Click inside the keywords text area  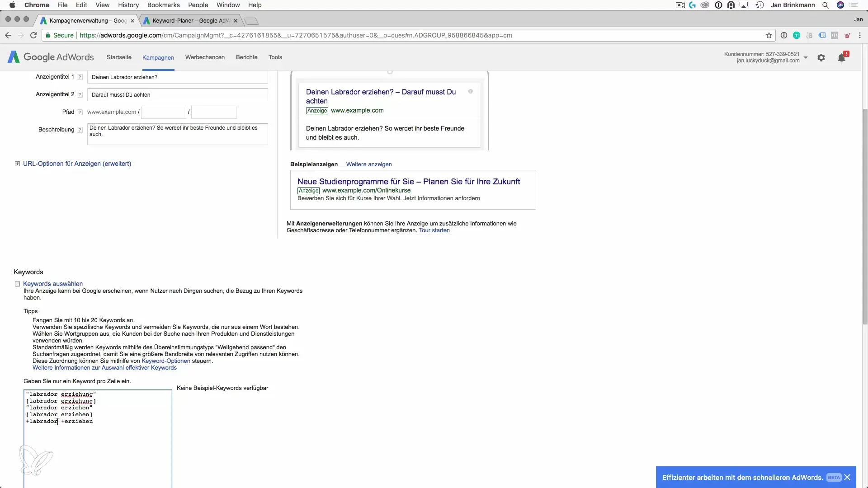(98, 439)
